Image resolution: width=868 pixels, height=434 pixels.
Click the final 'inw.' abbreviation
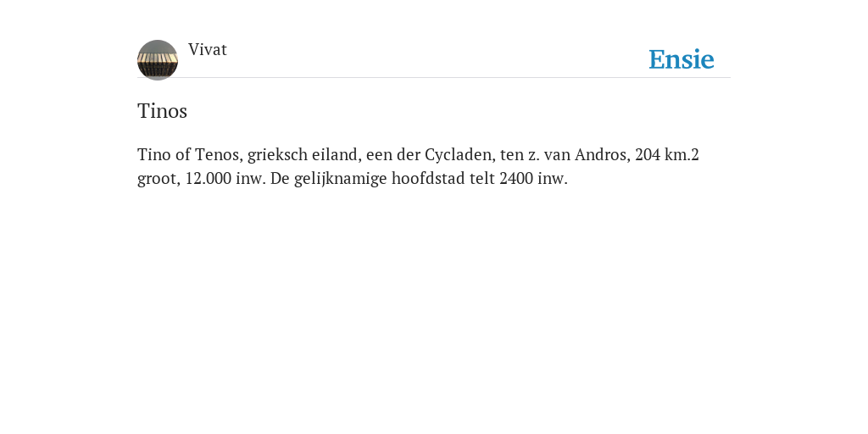pos(553,179)
